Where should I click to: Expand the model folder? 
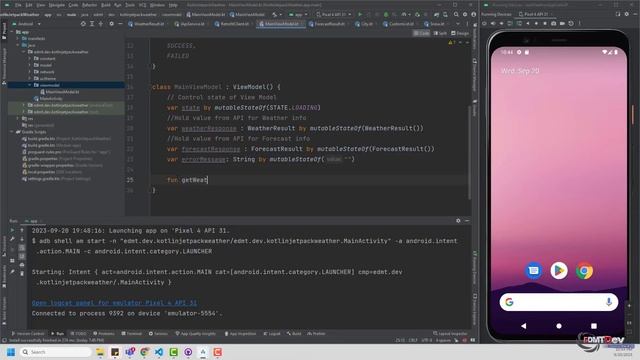[x=30, y=65]
